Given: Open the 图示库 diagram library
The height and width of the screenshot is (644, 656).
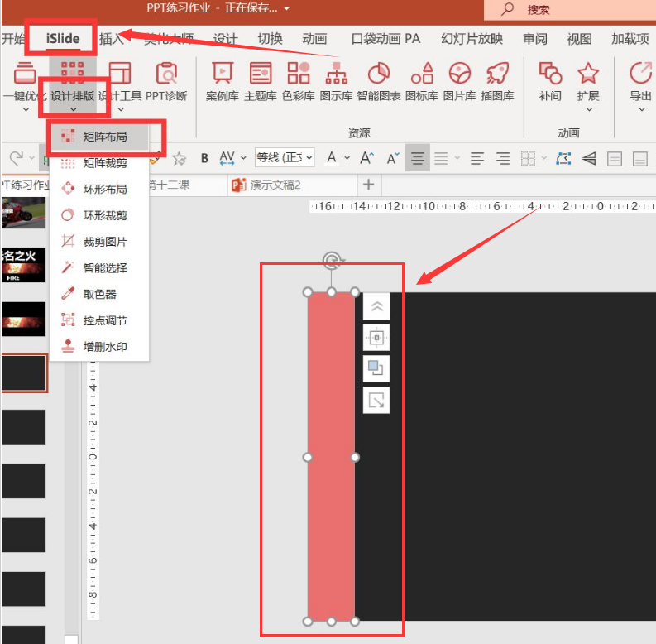Looking at the screenshot, I should coord(337,82).
